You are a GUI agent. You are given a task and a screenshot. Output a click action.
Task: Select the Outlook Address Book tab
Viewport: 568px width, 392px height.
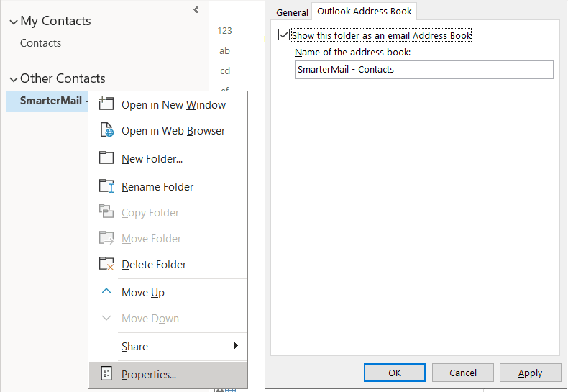[365, 12]
